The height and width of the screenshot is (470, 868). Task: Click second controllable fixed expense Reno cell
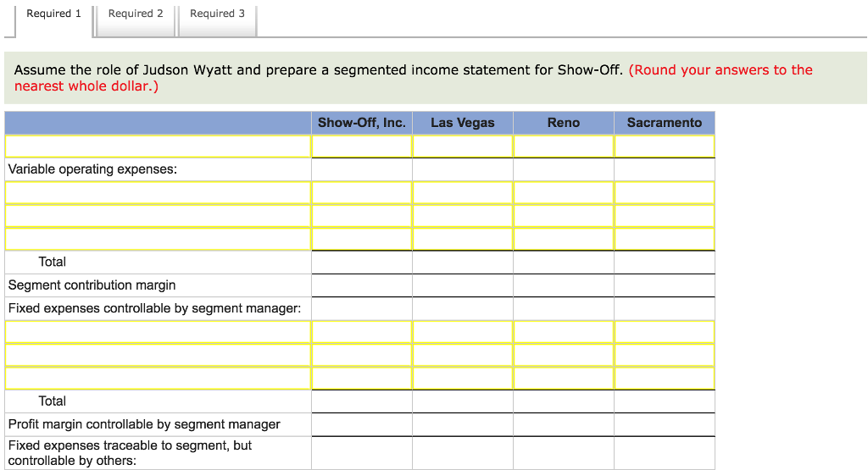(564, 356)
